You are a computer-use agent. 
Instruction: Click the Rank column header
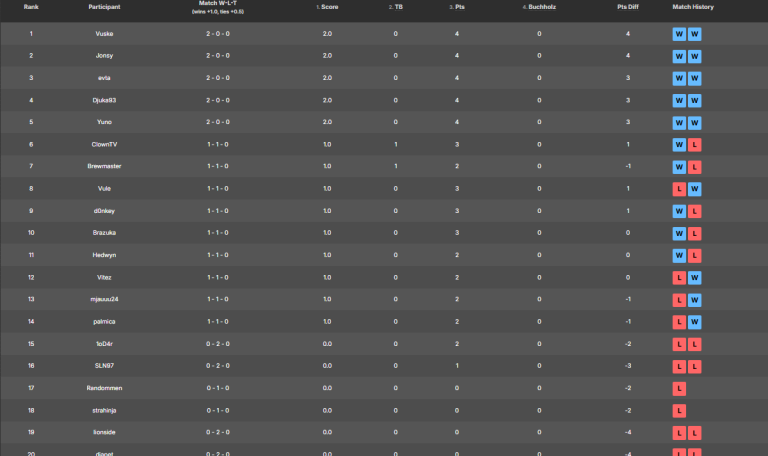point(31,7)
